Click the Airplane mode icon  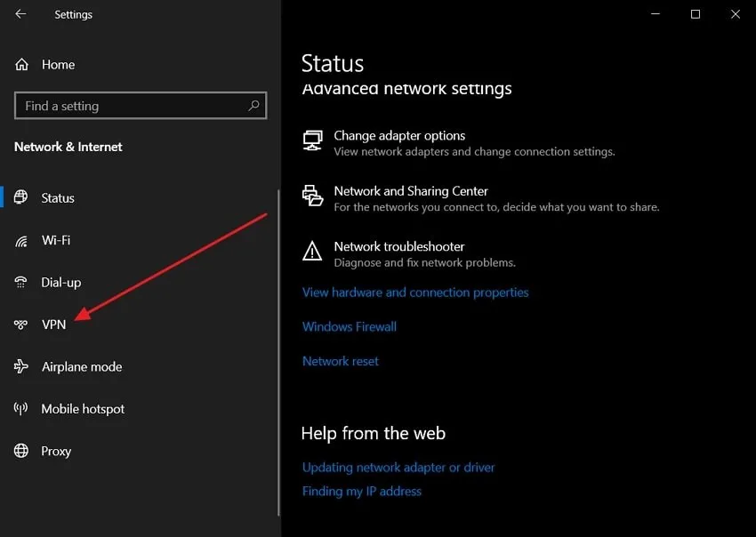click(x=21, y=367)
